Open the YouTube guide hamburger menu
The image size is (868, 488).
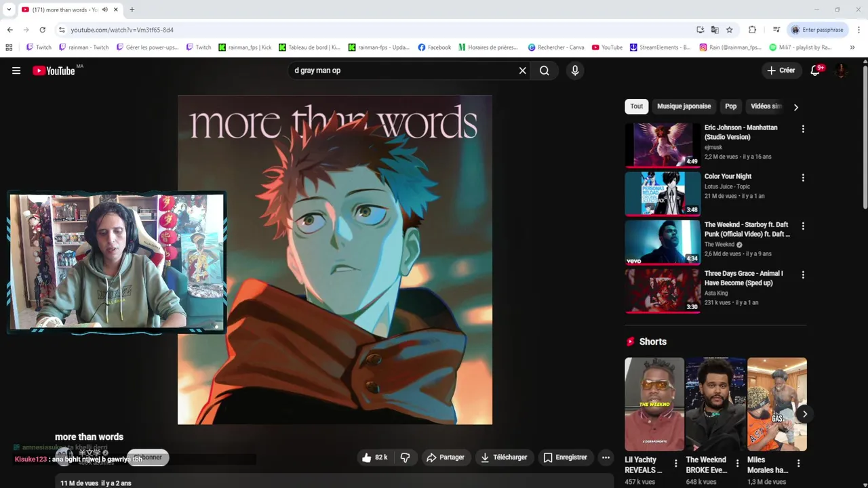pyautogui.click(x=16, y=70)
